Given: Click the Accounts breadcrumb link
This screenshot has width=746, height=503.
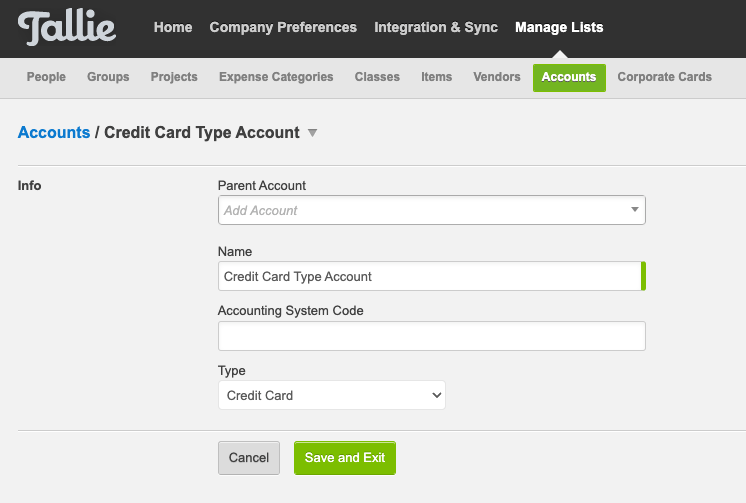Looking at the screenshot, I should [54, 132].
